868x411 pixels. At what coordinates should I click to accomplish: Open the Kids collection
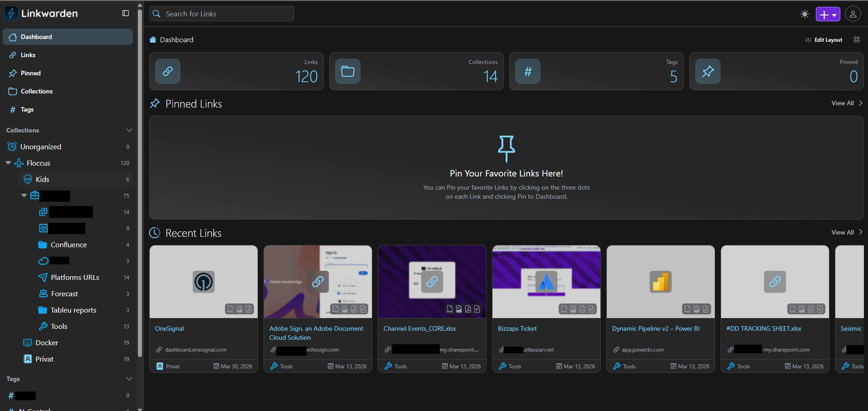(76, 179)
